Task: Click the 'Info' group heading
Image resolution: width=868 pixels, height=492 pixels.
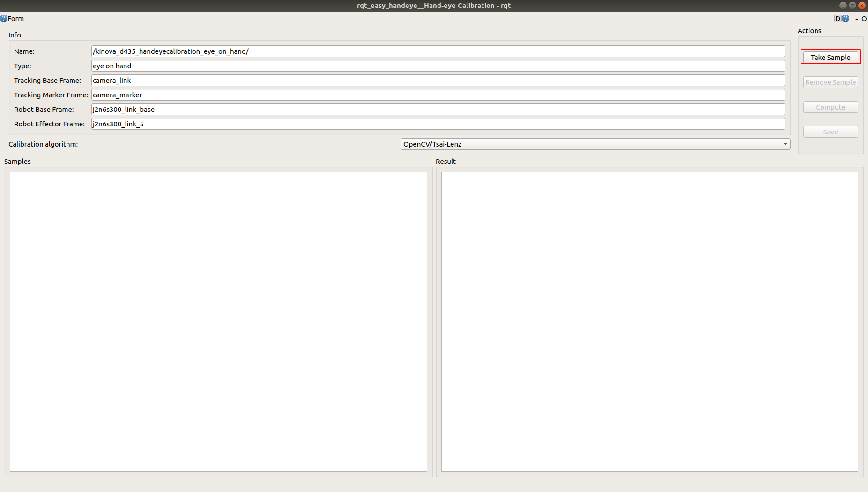Action: (x=15, y=35)
